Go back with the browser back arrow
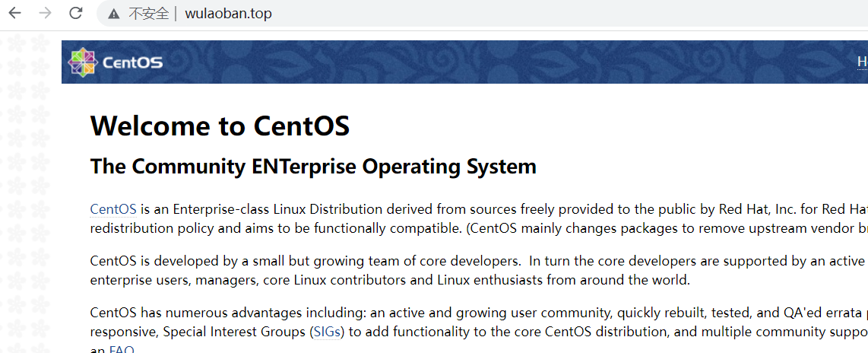868x353 pixels. coord(15,13)
